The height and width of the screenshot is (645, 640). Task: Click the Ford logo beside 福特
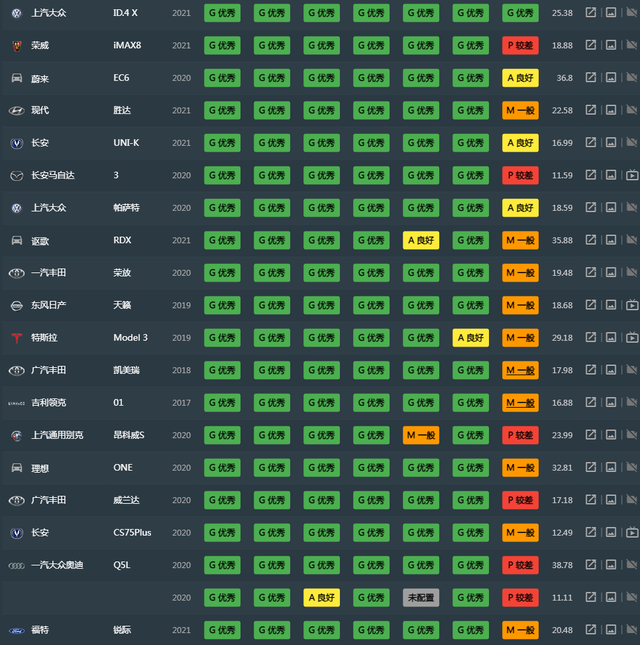16,630
